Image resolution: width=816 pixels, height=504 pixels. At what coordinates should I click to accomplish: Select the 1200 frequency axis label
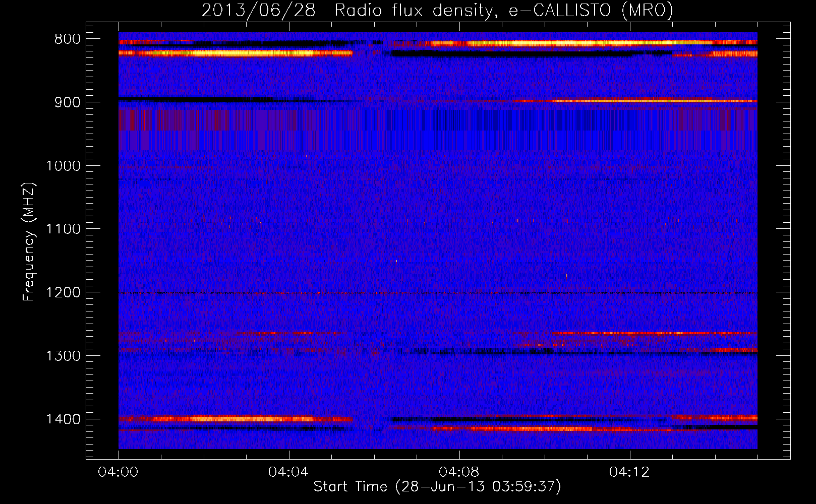(x=63, y=293)
